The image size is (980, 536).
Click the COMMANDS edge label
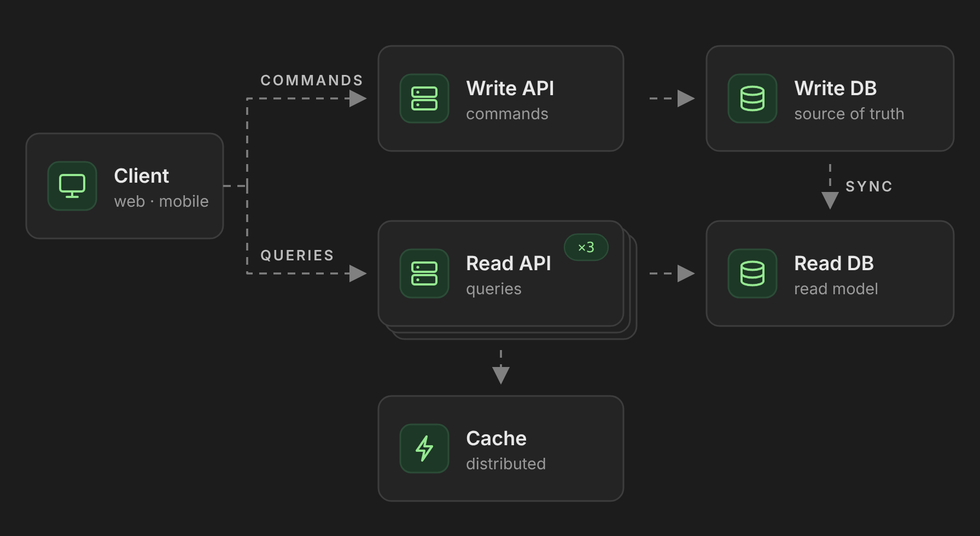click(312, 80)
